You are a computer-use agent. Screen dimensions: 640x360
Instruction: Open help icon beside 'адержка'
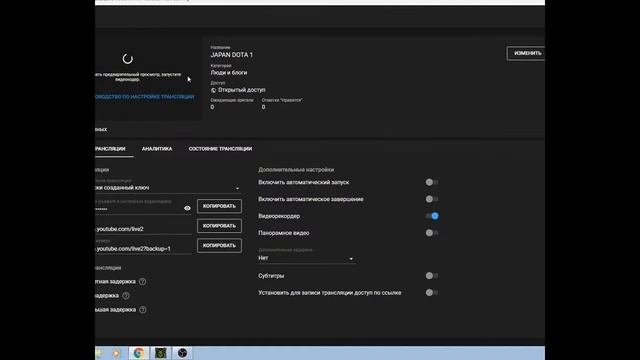point(126,296)
